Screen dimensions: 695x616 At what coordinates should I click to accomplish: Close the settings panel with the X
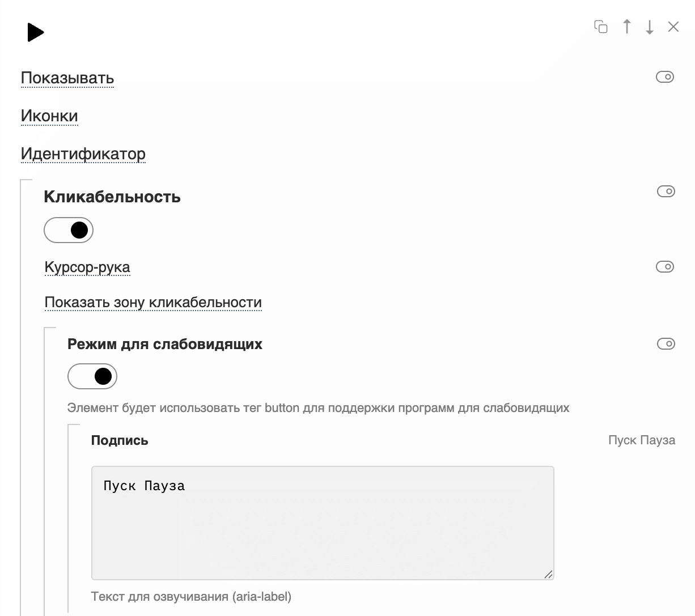tap(673, 27)
